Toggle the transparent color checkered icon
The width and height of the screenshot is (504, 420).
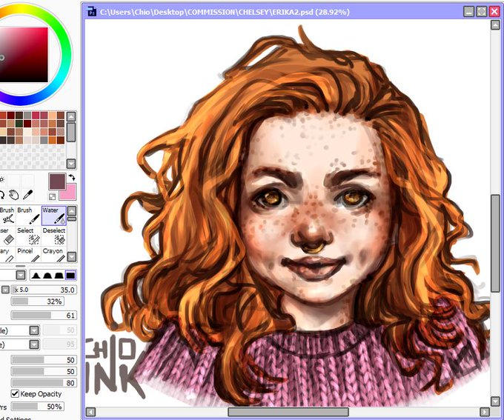tap(52, 196)
